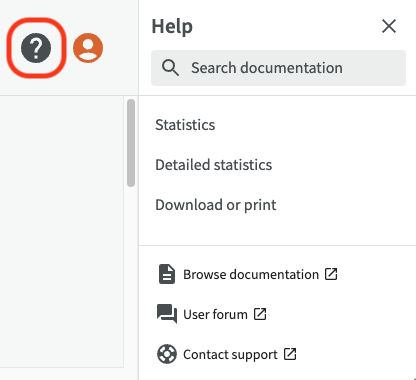Click the lifebuoy Contact support icon
416x380 pixels.
click(167, 354)
